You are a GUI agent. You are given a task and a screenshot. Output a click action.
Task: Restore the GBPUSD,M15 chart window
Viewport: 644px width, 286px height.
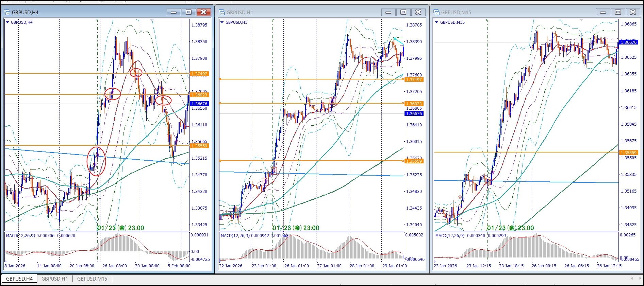[618, 13]
